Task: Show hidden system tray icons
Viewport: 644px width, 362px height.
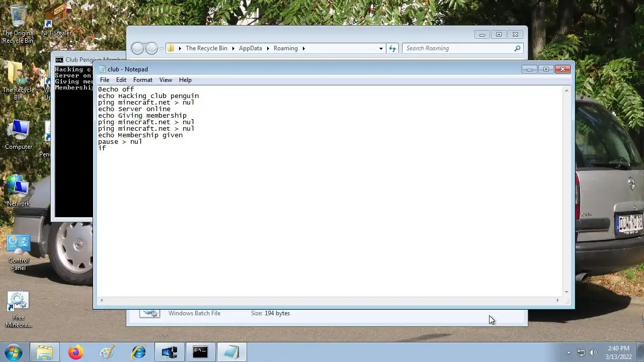Action: [x=569, y=352]
